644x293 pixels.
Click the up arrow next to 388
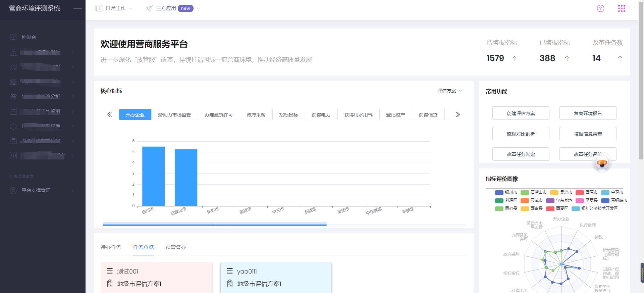coord(567,58)
